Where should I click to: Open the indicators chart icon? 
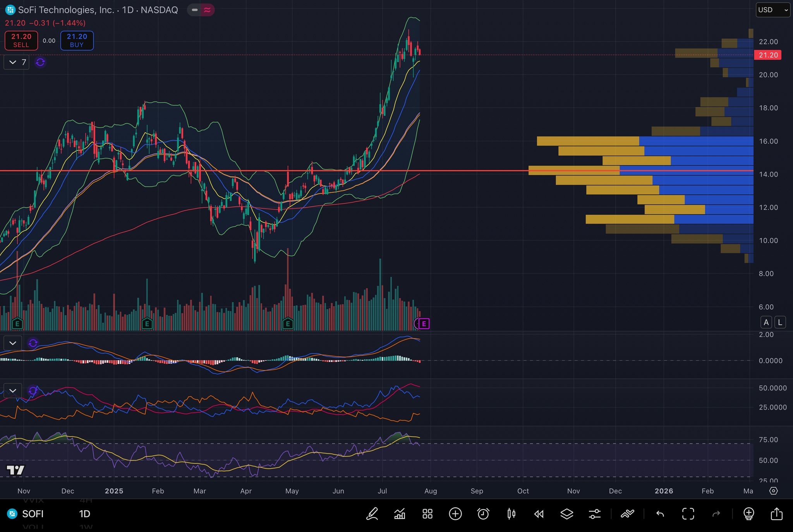click(x=400, y=514)
